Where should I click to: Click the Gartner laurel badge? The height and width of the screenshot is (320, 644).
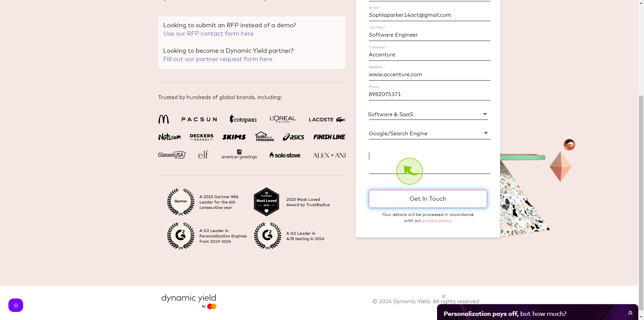tap(181, 202)
